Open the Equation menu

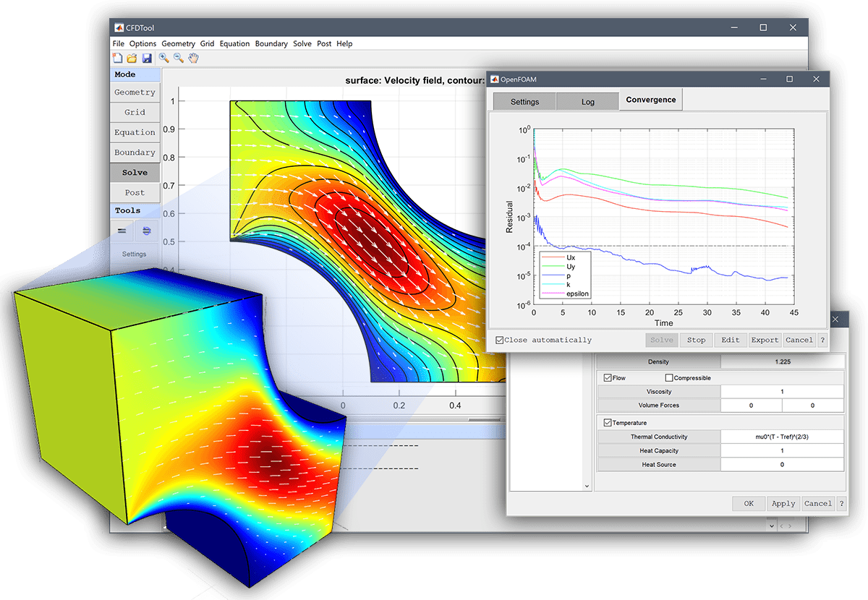(x=234, y=43)
